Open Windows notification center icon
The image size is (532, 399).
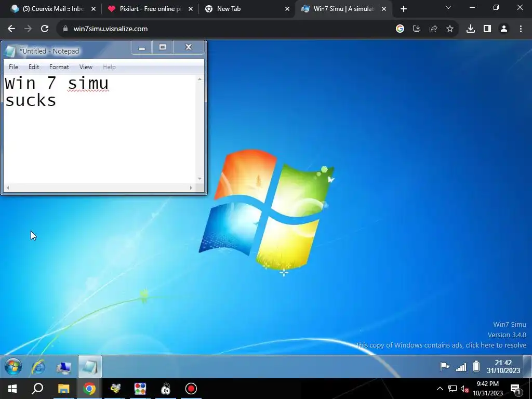tap(515, 389)
